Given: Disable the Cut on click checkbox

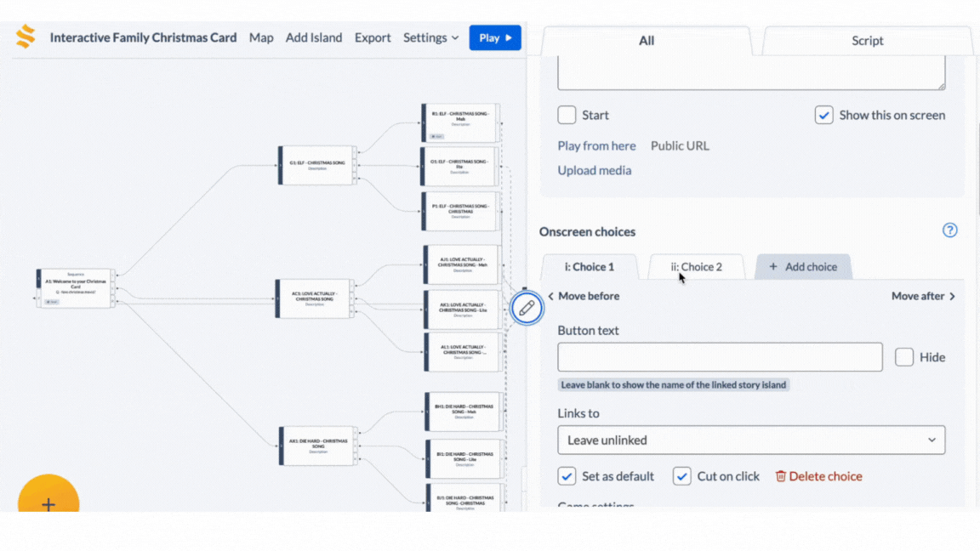Looking at the screenshot, I should 681,476.
